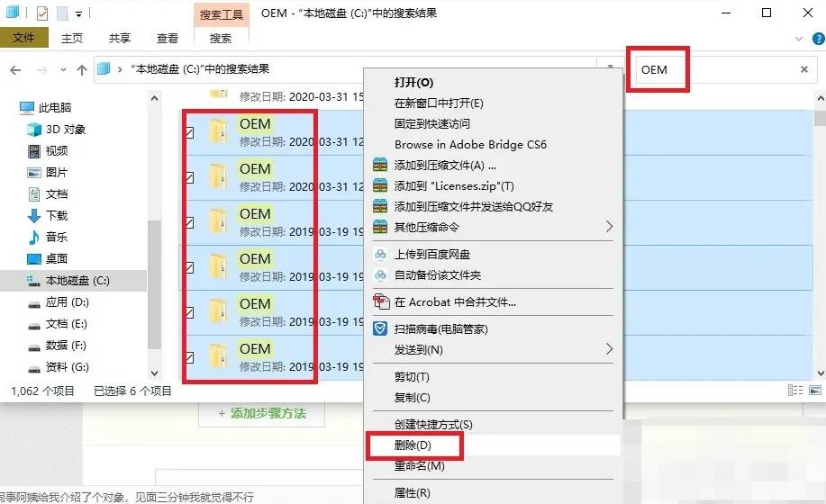
Task: Click archive icon beside 添加到压缩文件并发送给QQ好友
Action: pyautogui.click(x=380, y=206)
